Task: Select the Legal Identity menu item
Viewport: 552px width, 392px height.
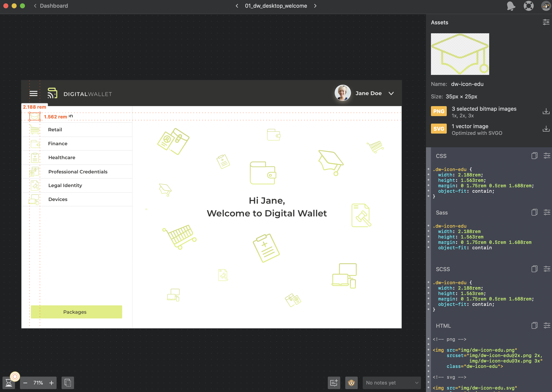Action: (65, 185)
